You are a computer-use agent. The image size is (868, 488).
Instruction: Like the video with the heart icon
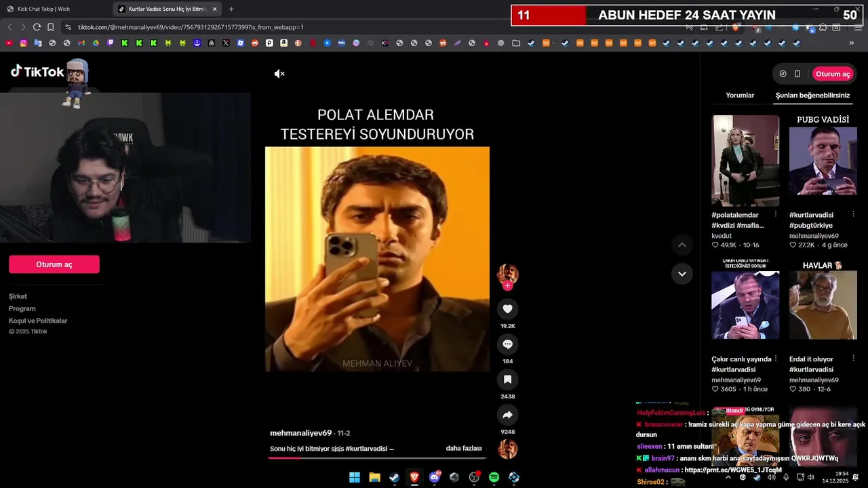point(507,309)
